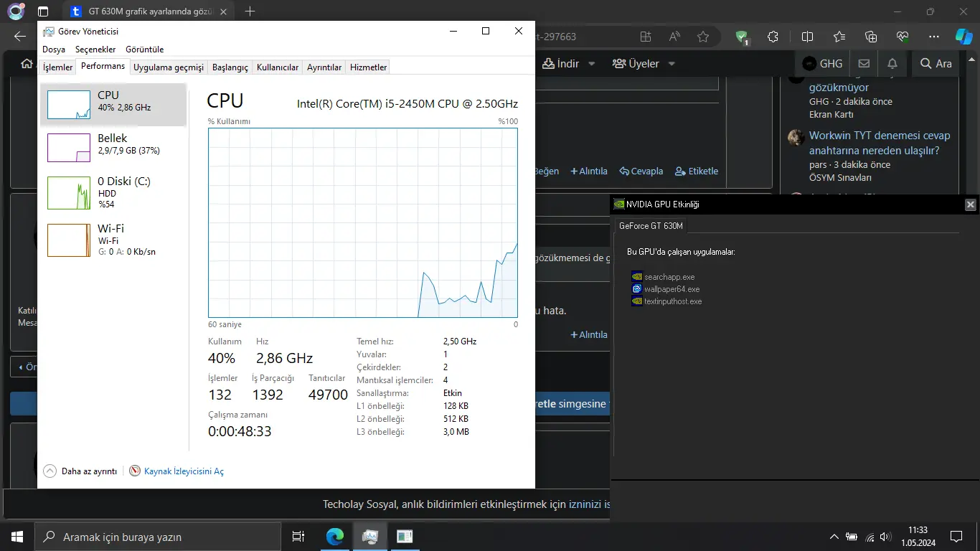Switch to the Kullanıcılar tab

coord(278,67)
